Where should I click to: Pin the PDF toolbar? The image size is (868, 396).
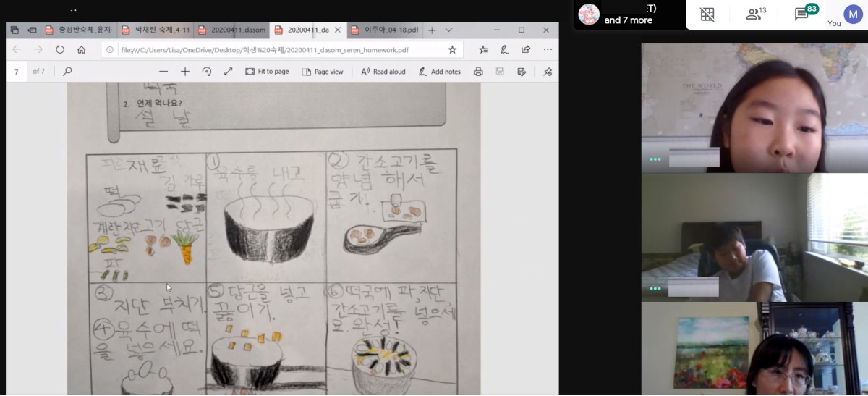pyautogui.click(x=548, y=72)
